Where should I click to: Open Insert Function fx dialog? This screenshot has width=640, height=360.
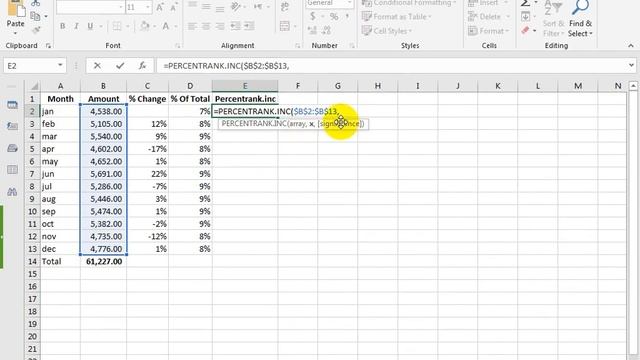(142, 65)
